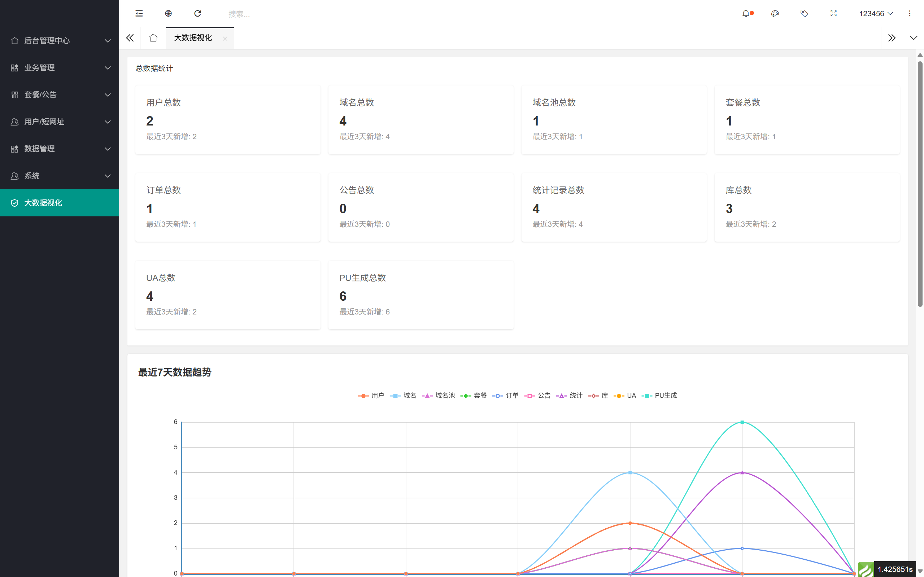Open the language globe icon
Image resolution: width=924 pixels, height=577 pixels.
168,13
